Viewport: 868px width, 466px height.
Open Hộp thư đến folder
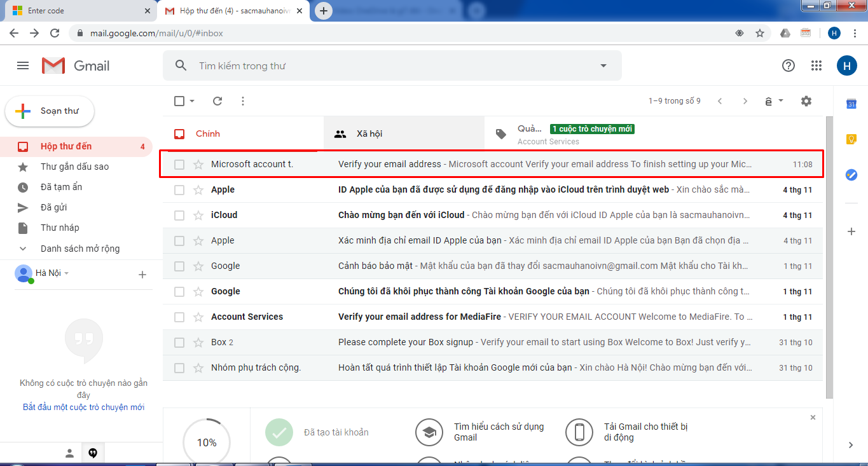(x=76, y=146)
